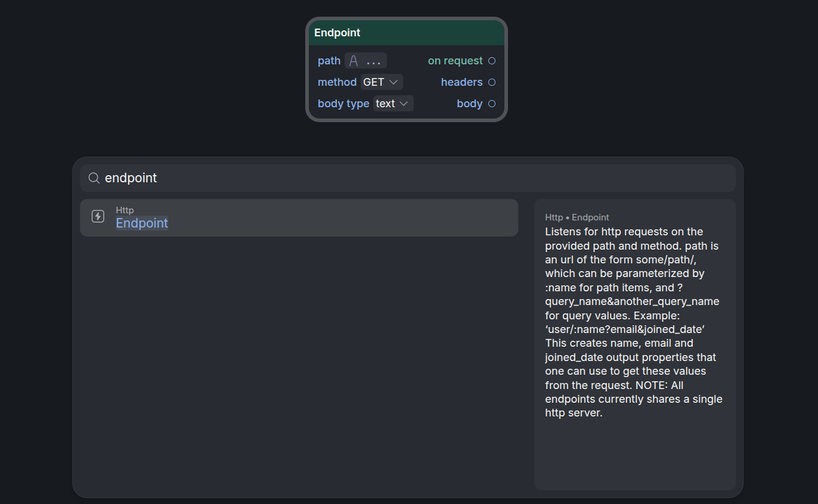Click the Endpoint node title bar
This screenshot has height=504, width=818.
click(x=407, y=33)
